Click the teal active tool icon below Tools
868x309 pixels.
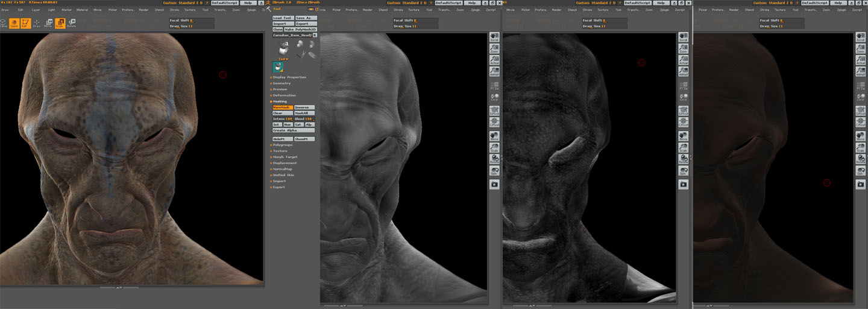click(277, 67)
